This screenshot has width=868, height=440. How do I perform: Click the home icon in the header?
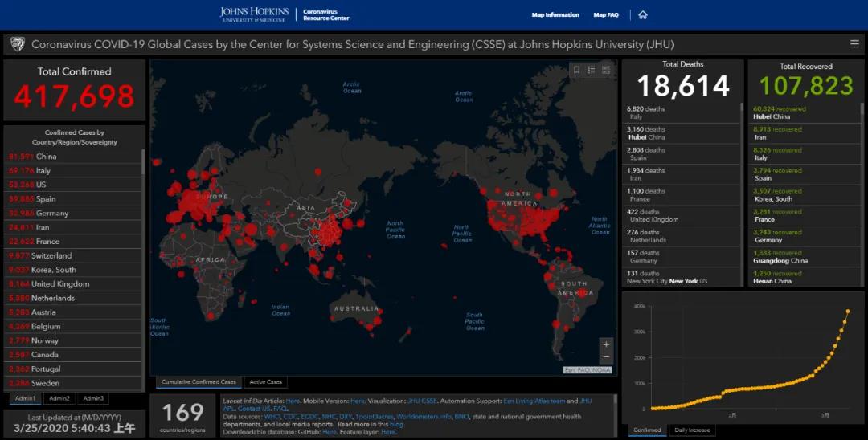pyautogui.click(x=643, y=14)
